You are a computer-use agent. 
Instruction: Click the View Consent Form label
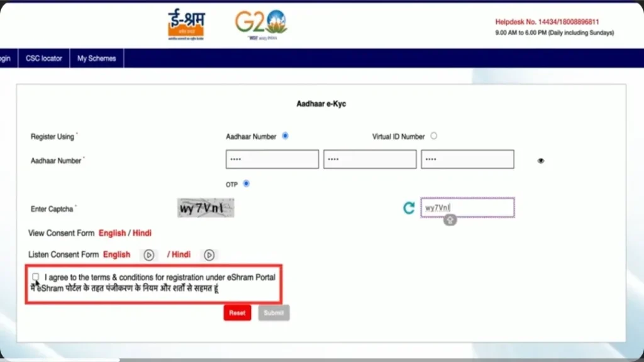(61, 233)
